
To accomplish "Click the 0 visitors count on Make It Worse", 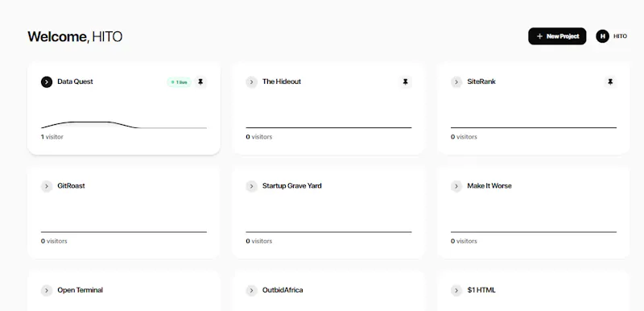I will coord(464,241).
